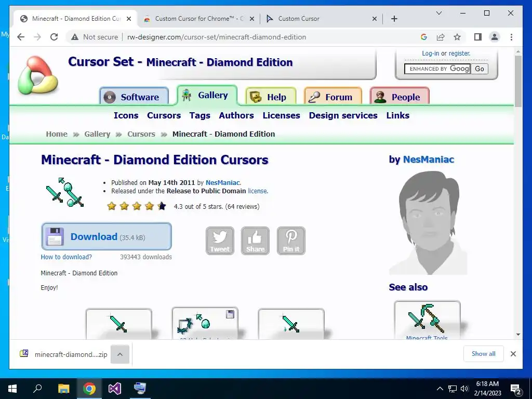Click the Pin it icon
Viewport: 532px width, 399px height.
pyautogui.click(x=291, y=241)
